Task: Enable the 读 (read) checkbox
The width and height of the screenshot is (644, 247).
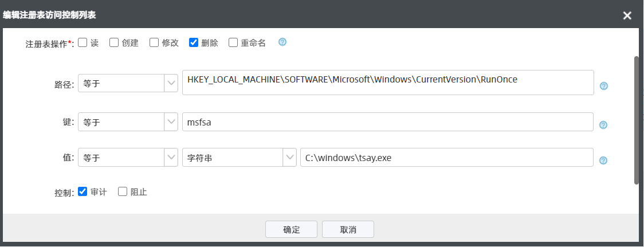Action: (83, 42)
